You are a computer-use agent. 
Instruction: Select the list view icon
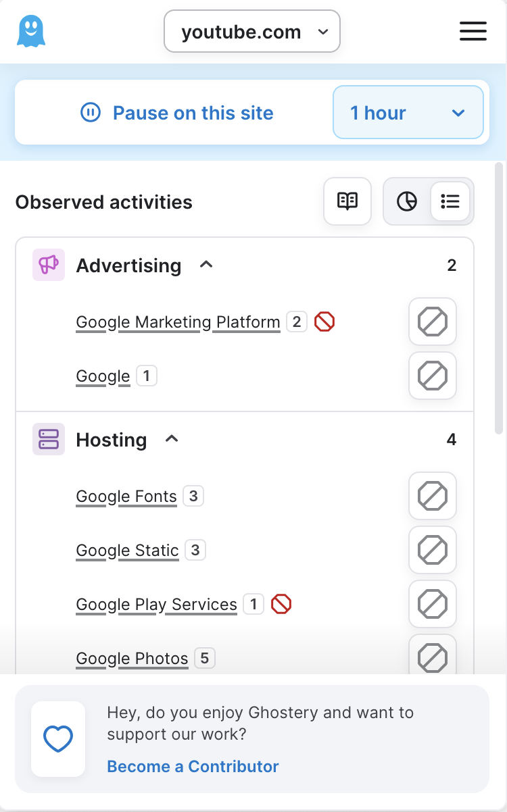(450, 201)
